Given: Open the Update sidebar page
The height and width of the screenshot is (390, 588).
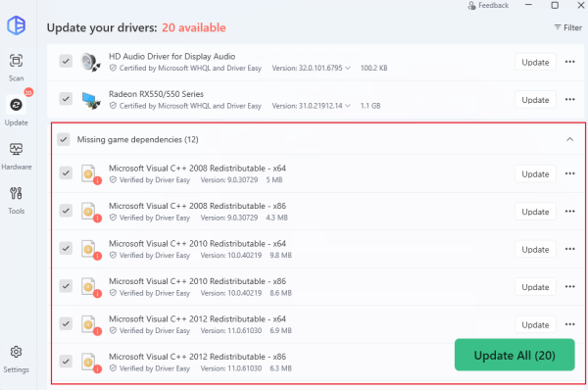Looking at the screenshot, I should (x=16, y=111).
